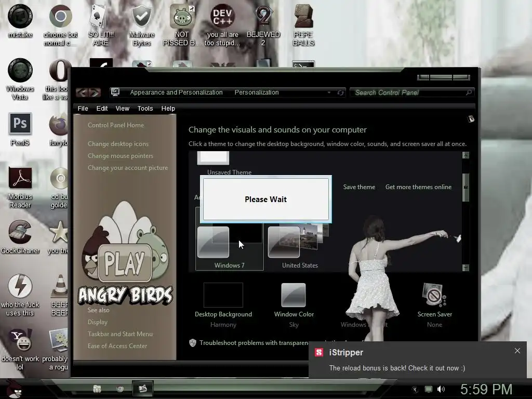The width and height of the screenshot is (532, 399).
Task: Open second pinned taskbar icon
Action: tap(120, 389)
